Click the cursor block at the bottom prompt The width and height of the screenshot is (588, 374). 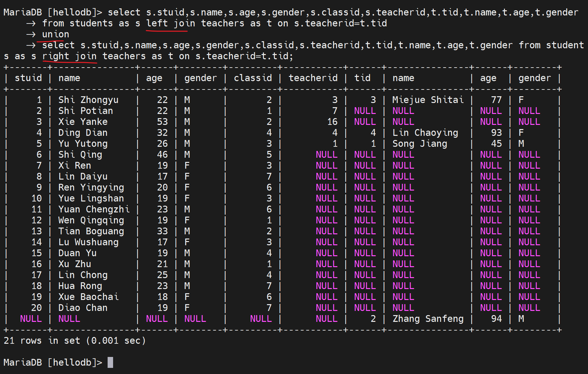click(x=110, y=362)
